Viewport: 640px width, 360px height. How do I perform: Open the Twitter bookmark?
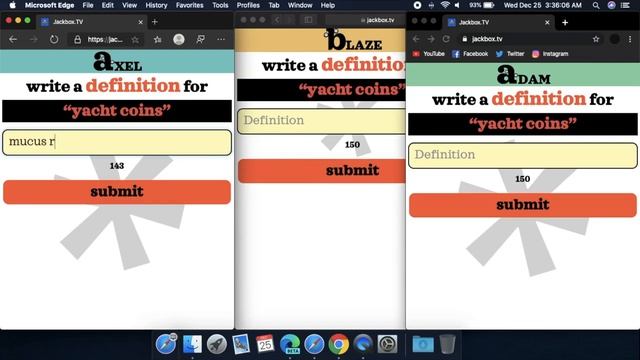point(510,53)
